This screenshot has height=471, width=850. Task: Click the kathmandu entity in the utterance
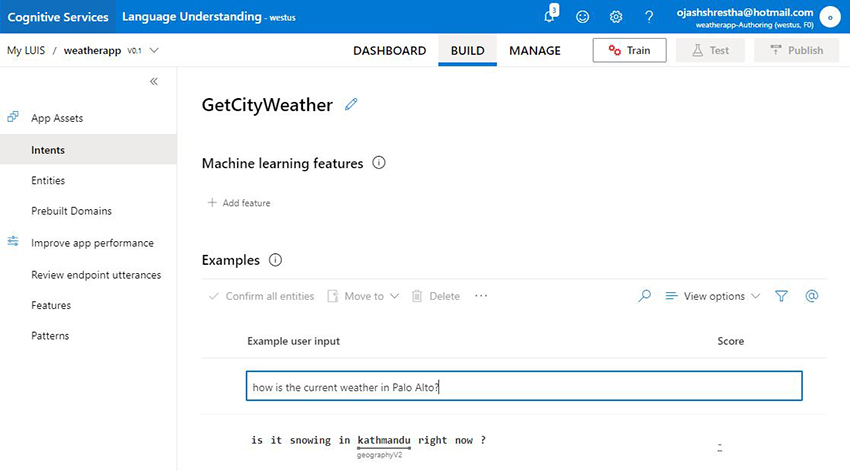(384, 440)
